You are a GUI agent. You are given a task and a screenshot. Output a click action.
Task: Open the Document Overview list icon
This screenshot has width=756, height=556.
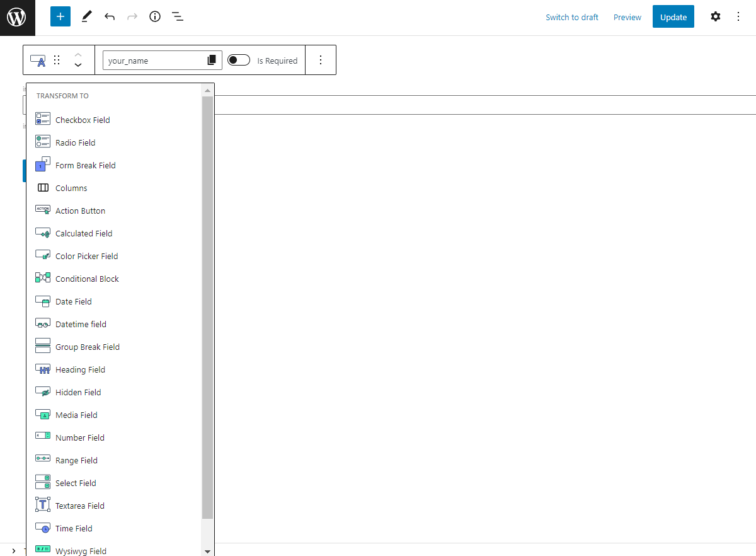pos(178,16)
